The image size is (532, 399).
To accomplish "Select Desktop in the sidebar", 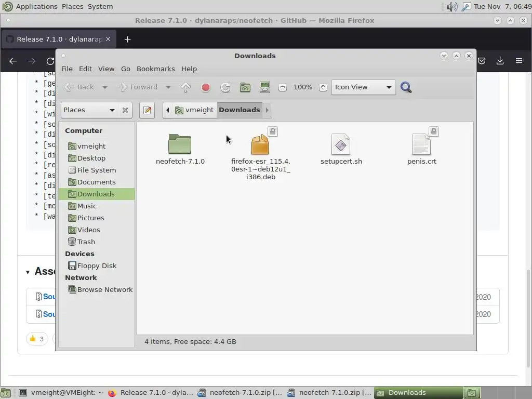I will pos(97,158).
